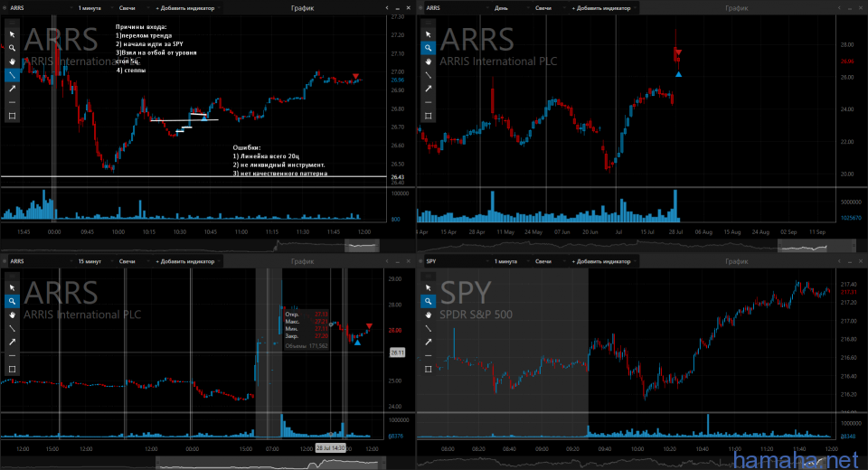Viewport: 868px width, 470px height.
Task: Select the hand pan tool in ARRS 15 минут chart
Action: [12, 315]
